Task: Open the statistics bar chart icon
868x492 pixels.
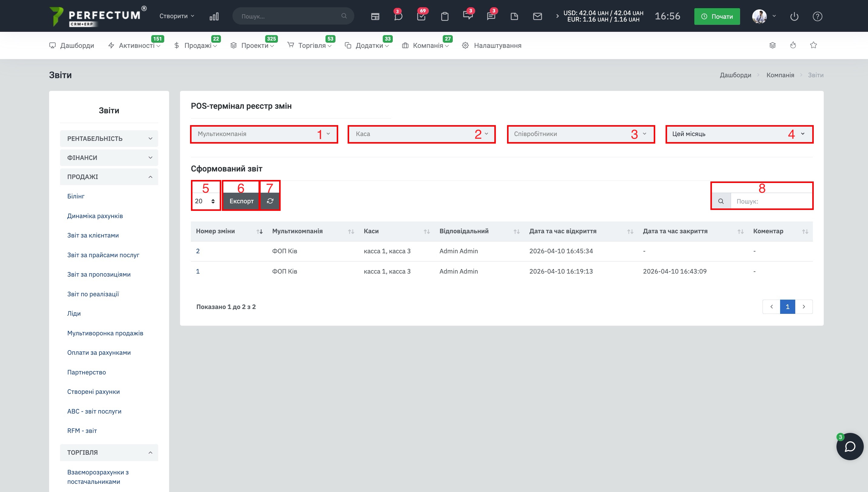Action: coord(214,16)
